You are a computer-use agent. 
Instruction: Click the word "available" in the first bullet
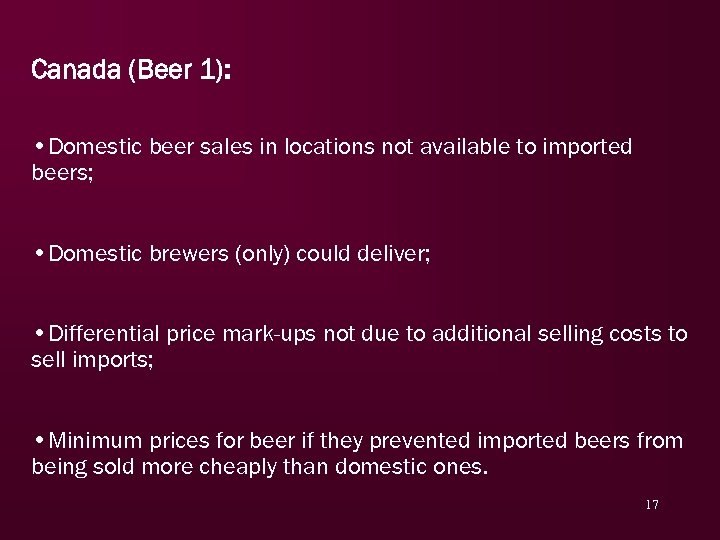point(462,148)
